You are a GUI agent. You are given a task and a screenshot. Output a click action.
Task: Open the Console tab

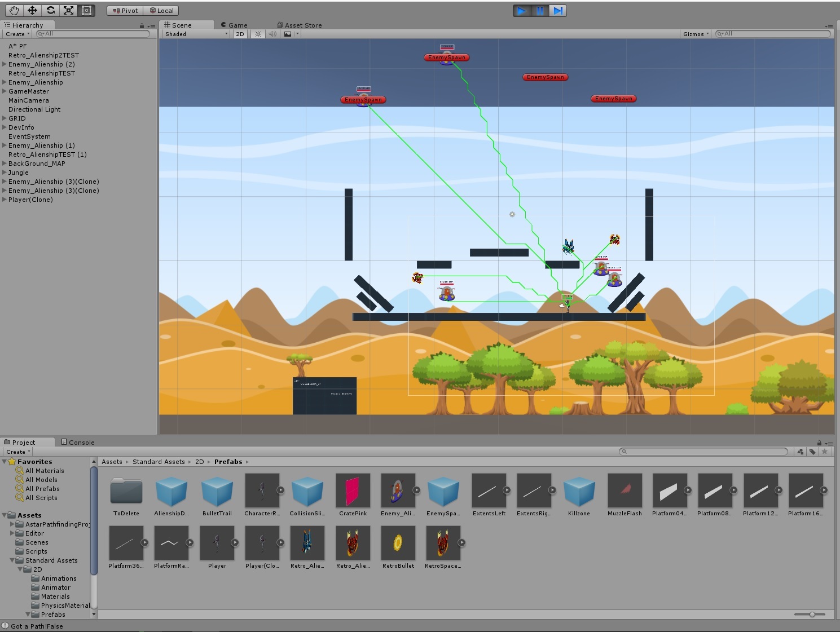coord(78,442)
